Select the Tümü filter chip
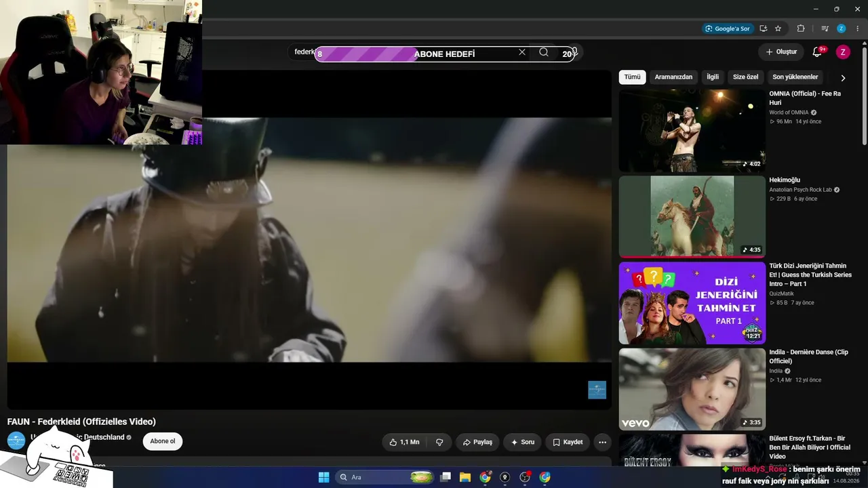Image resolution: width=868 pixels, height=488 pixels. 632,77
